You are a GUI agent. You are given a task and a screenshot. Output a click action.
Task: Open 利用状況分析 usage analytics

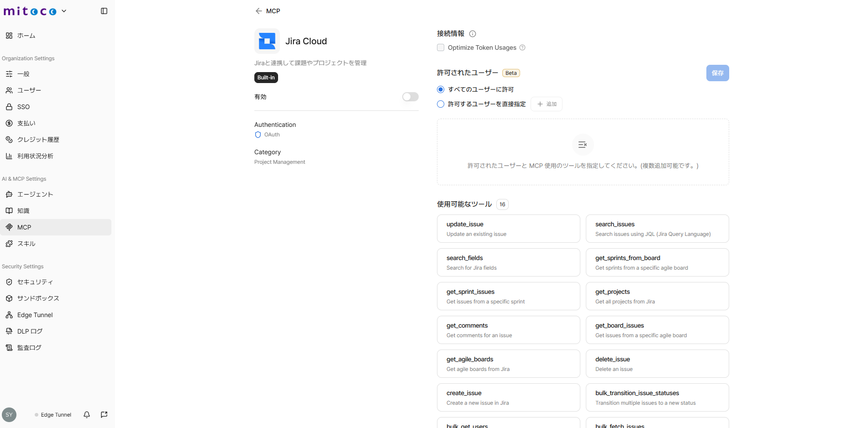click(x=56, y=156)
